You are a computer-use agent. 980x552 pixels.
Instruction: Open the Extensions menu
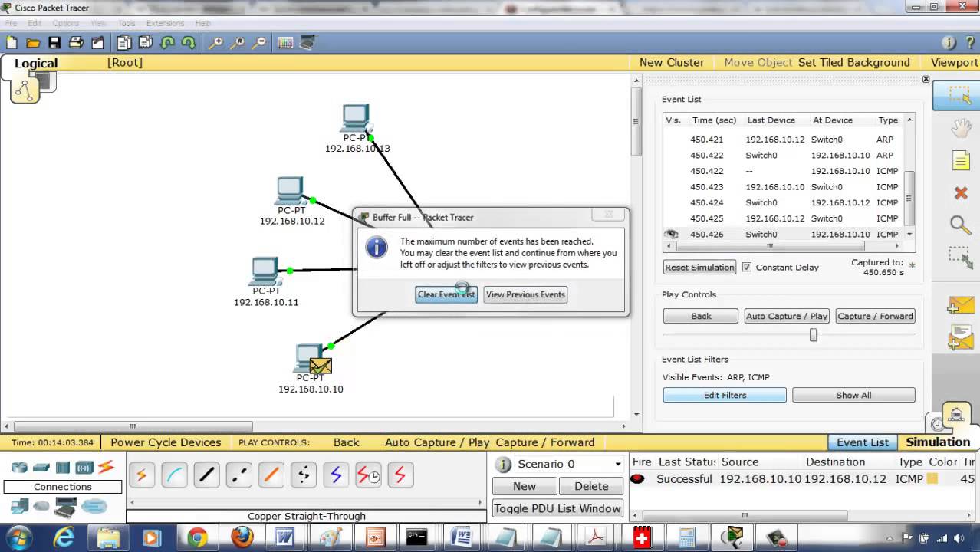[165, 24]
